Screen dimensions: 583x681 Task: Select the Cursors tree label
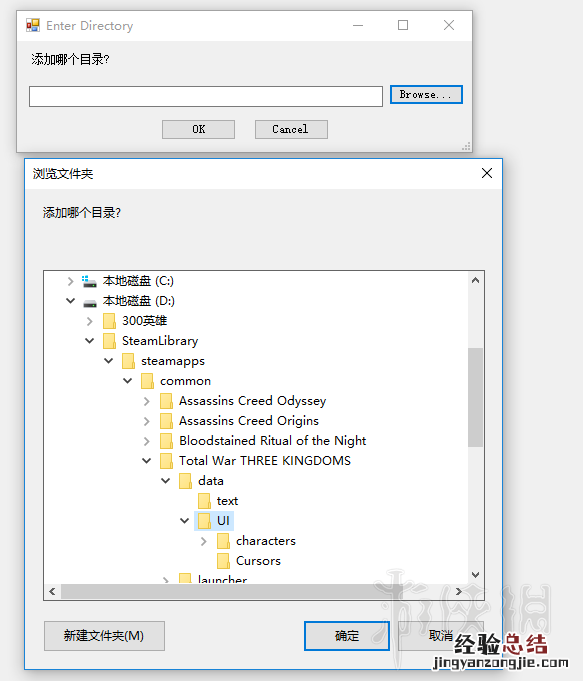tap(258, 561)
